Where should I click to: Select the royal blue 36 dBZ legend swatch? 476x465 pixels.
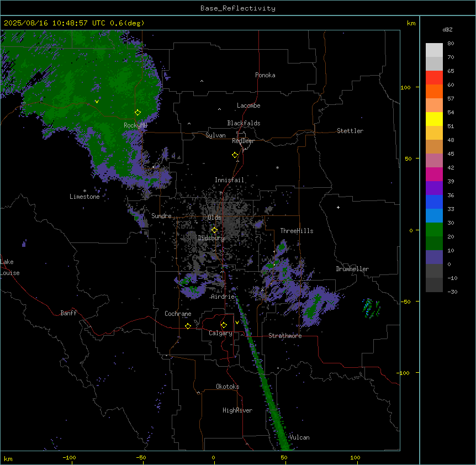pyautogui.click(x=434, y=202)
